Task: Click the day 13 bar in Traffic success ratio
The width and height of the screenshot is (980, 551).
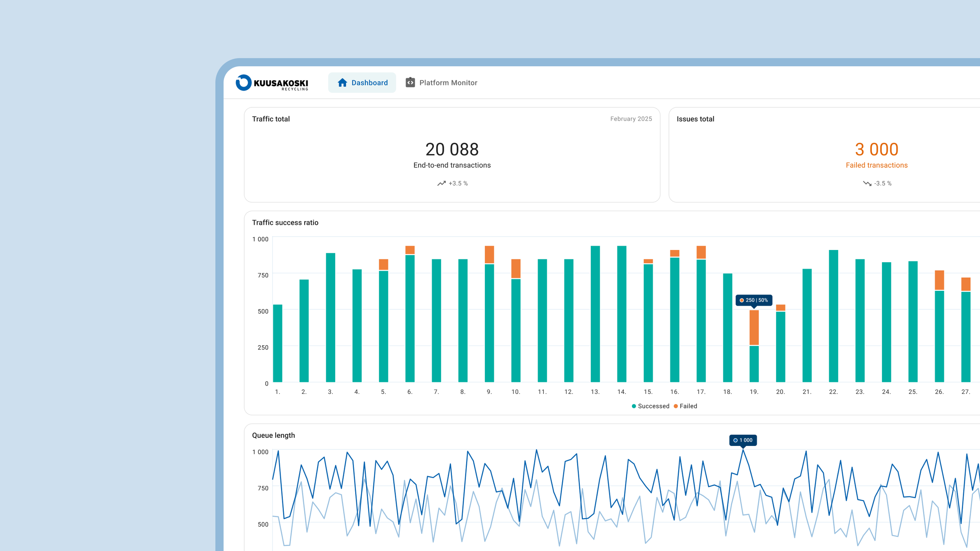Action: 595,314
